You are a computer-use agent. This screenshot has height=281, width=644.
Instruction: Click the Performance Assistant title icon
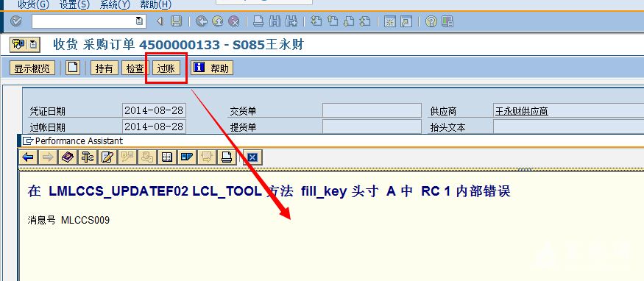(28, 140)
